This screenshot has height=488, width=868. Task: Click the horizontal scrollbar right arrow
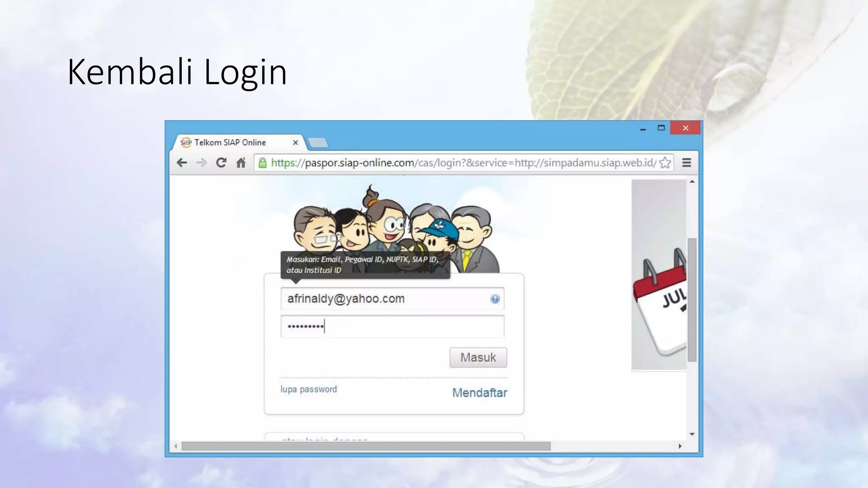[680, 446]
